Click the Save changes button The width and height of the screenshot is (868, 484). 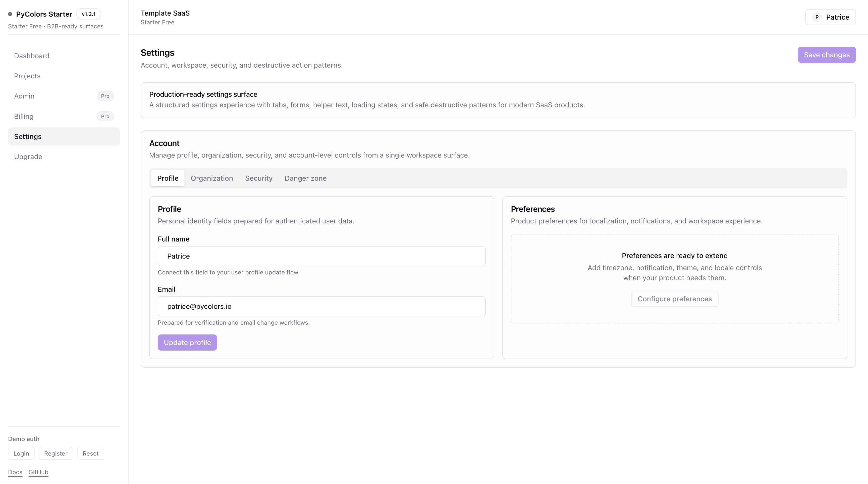(x=827, y=55)
